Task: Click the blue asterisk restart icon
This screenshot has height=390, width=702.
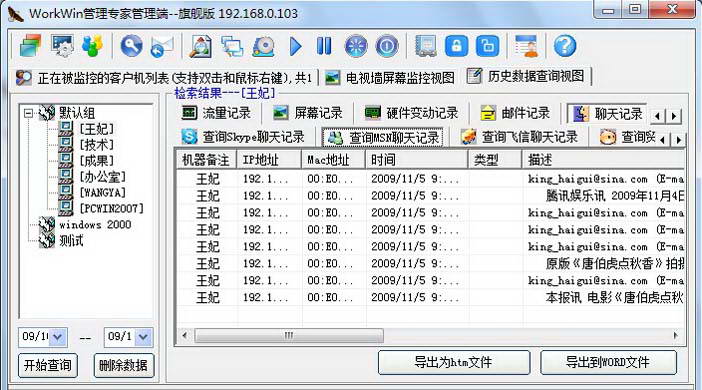Action: (x=356, y=46)
